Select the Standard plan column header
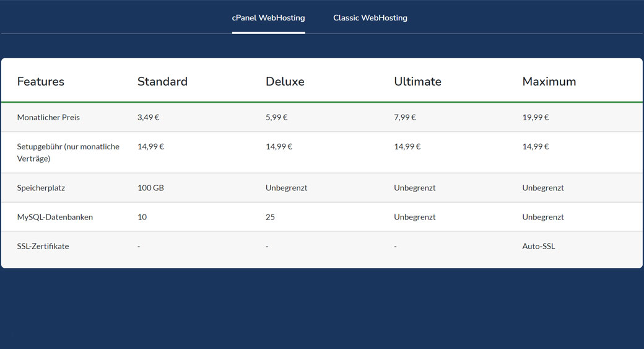Image resolution: width=644 pixels, height=349 pixels. click(x=162, y=82)
